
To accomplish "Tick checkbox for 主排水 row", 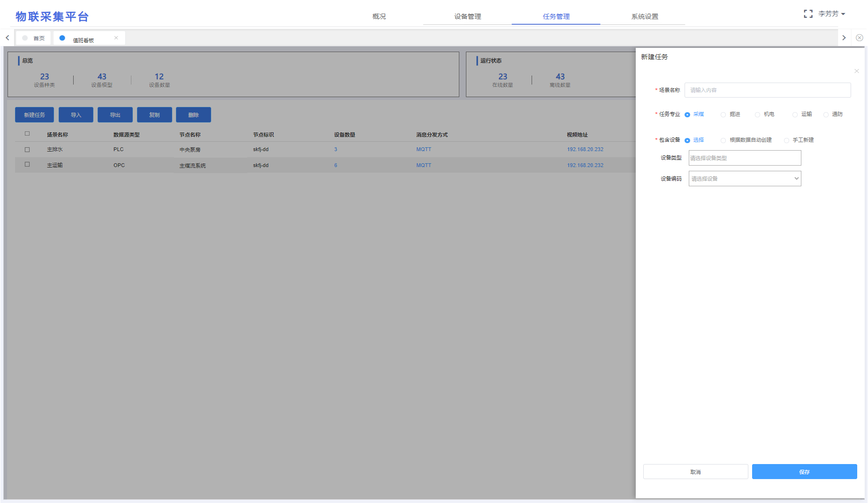I will pos(27,150).
